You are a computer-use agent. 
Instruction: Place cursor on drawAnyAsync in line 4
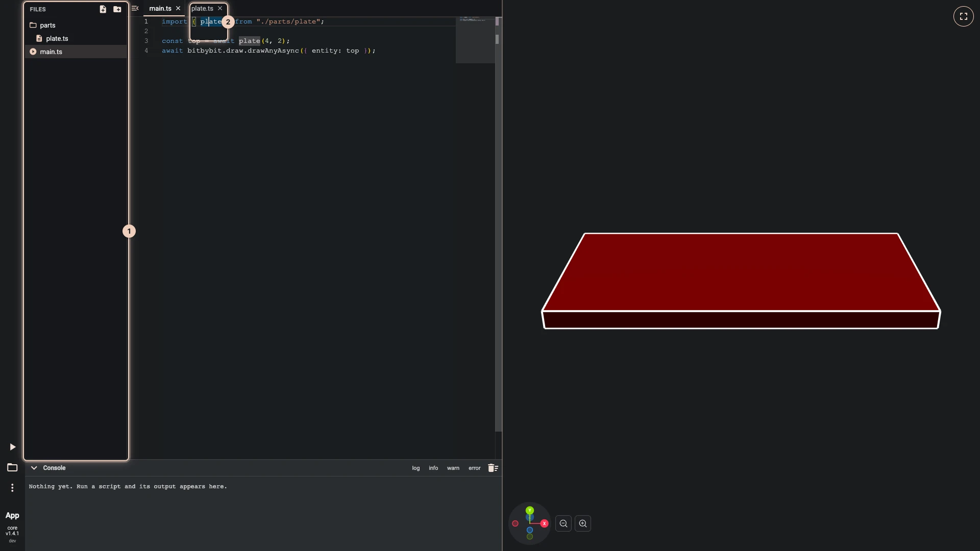[x=273, y=51]
